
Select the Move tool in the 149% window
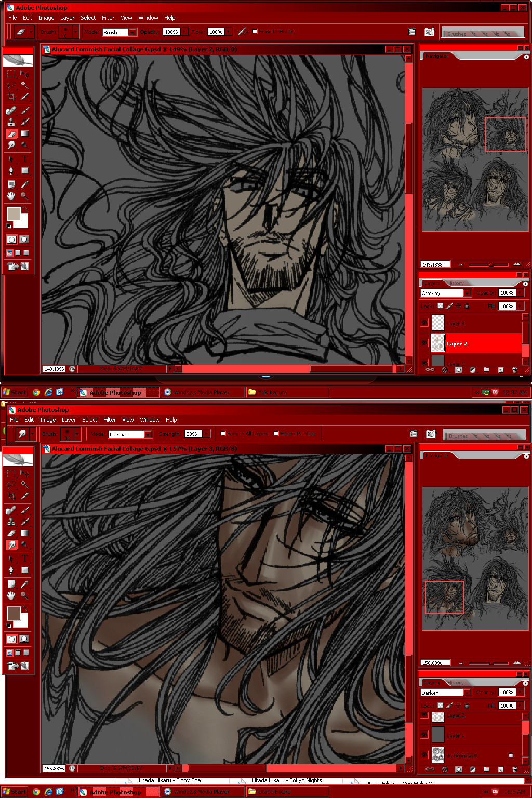click(x=24, y=74)
